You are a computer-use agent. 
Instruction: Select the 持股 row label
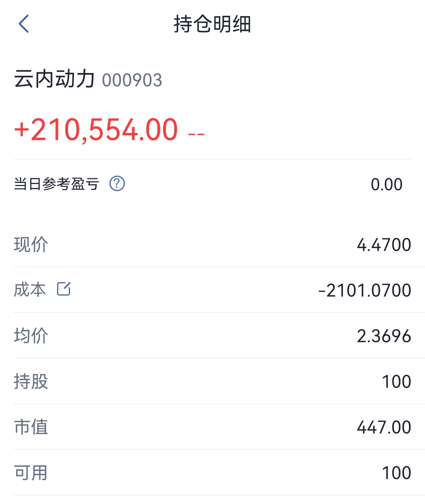pos(31,381)
